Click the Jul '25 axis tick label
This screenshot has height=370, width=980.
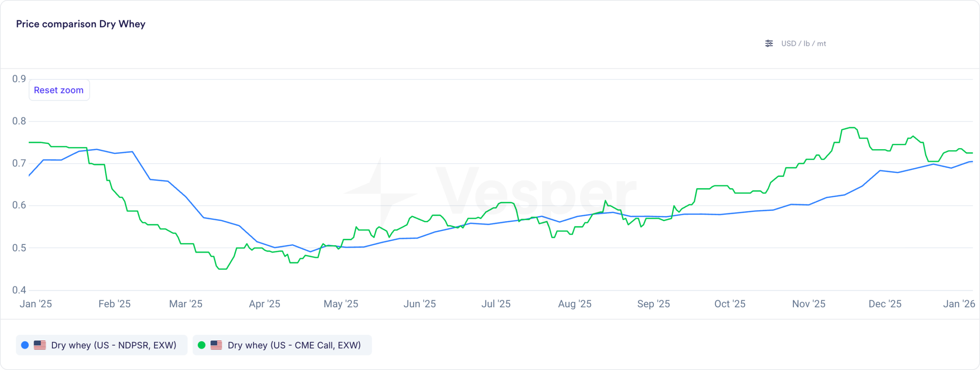click(x=496, y=304)
